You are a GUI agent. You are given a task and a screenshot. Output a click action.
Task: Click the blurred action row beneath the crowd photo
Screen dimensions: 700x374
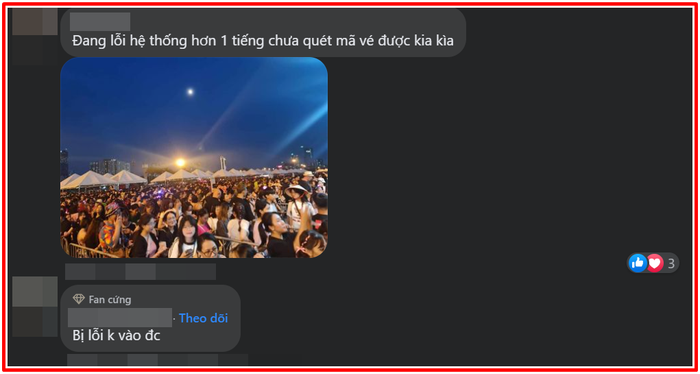(141, 271)
